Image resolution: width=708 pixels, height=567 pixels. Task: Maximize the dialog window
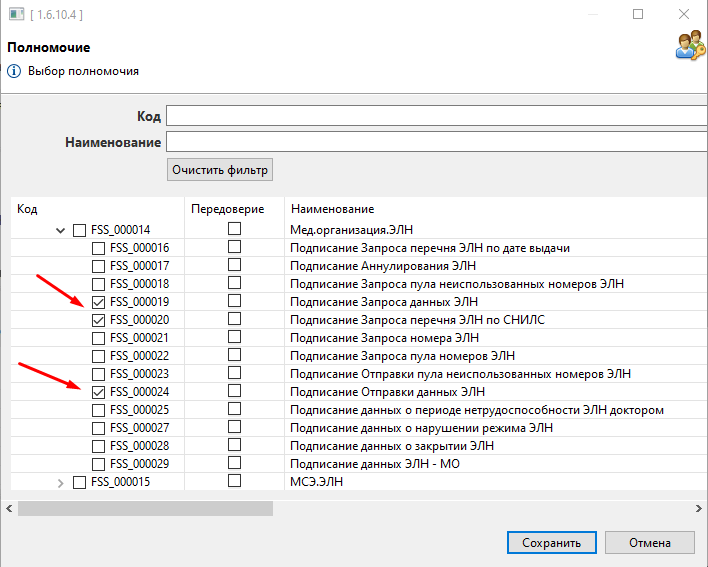point(638,15)
